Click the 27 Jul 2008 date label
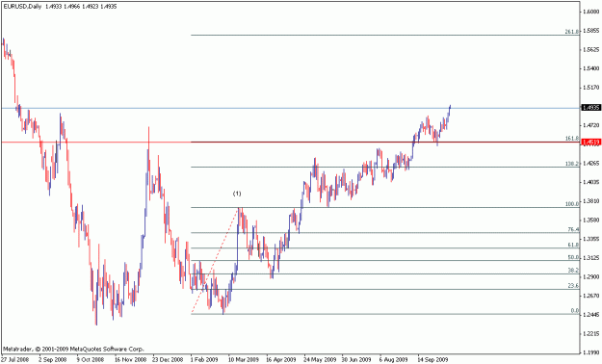This screenshot has width=602, height=364. [x=14, y=360]
